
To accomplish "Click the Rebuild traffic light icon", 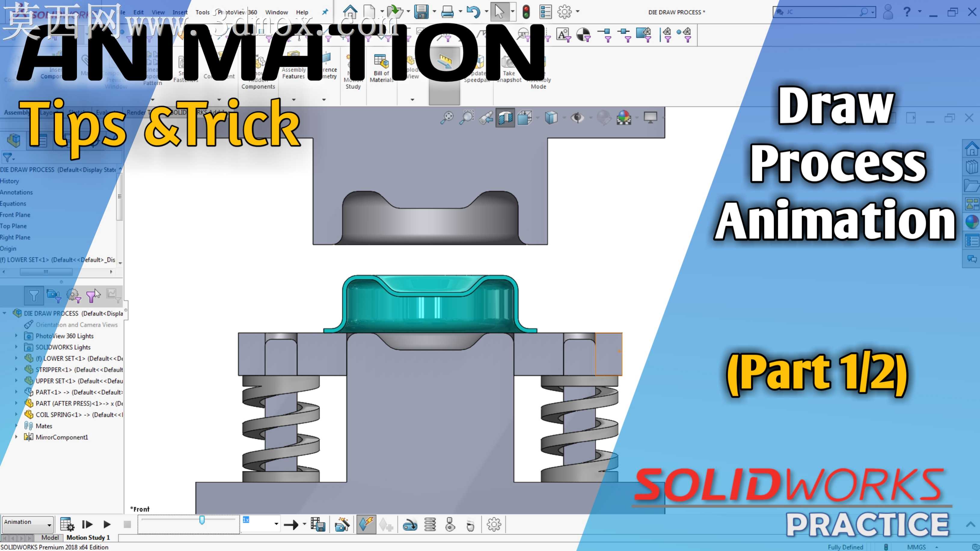I will point(526,12).
